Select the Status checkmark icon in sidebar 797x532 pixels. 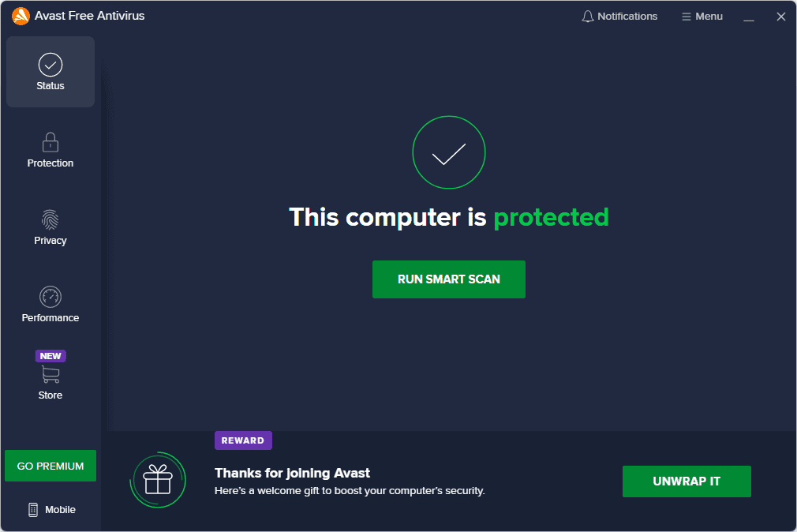coord(51,65)
